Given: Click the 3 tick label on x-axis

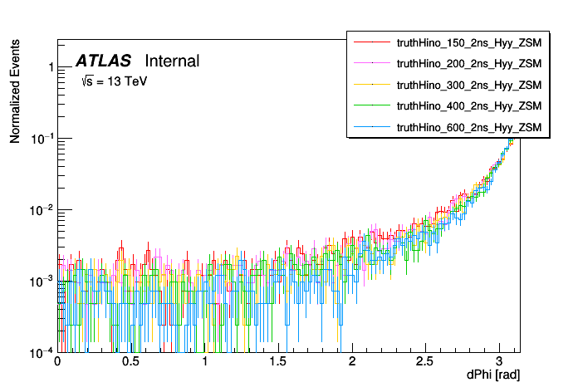Looking at the screenshot, I should [499, 362].
